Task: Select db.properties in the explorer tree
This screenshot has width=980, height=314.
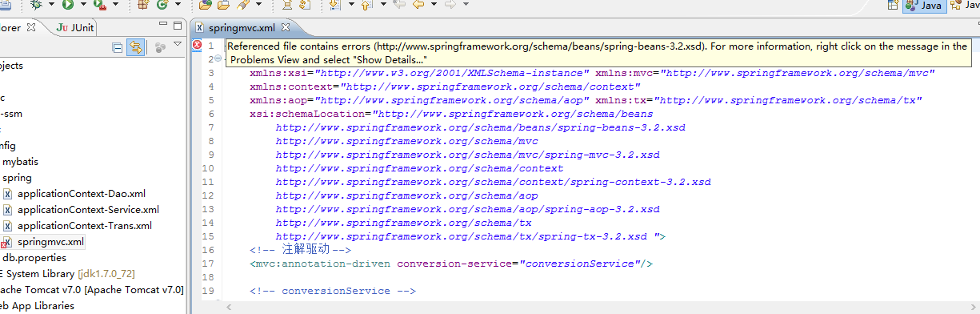Action: [x=34, y=258]
